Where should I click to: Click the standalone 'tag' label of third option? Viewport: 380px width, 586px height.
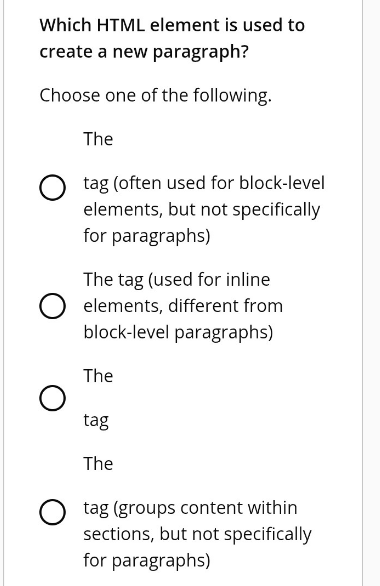(96, 420)
